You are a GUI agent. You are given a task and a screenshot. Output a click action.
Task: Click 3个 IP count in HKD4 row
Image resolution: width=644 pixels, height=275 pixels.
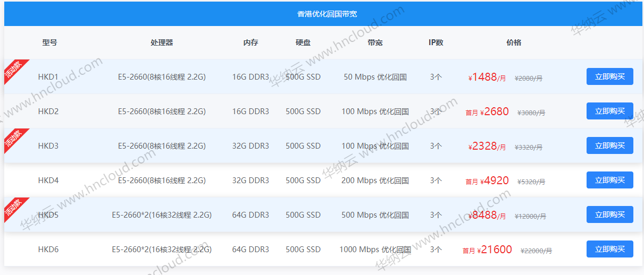point(436,181)
